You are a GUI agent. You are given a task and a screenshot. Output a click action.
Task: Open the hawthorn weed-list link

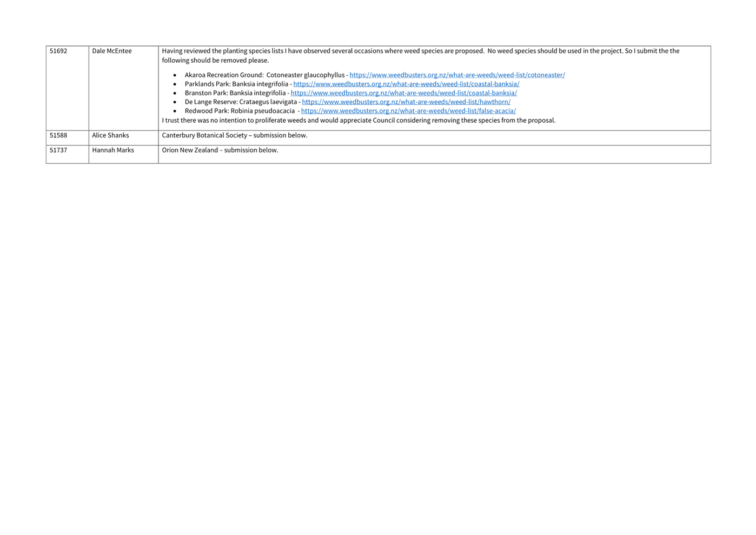406,102
